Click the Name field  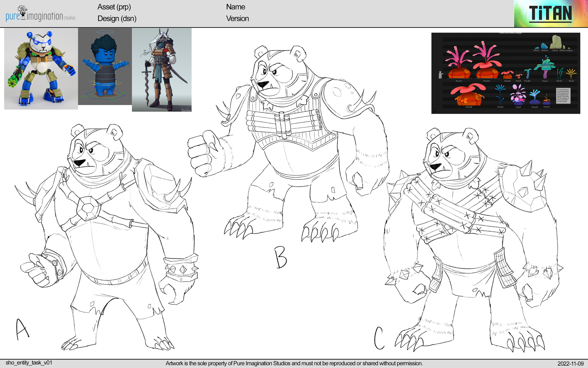[x=235, y=7]
